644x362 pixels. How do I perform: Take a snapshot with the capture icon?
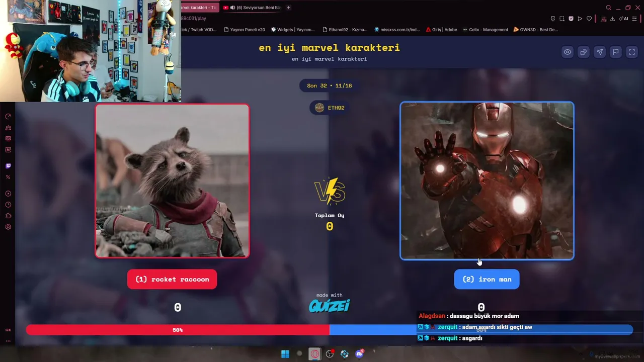click(x=562, y=19)
